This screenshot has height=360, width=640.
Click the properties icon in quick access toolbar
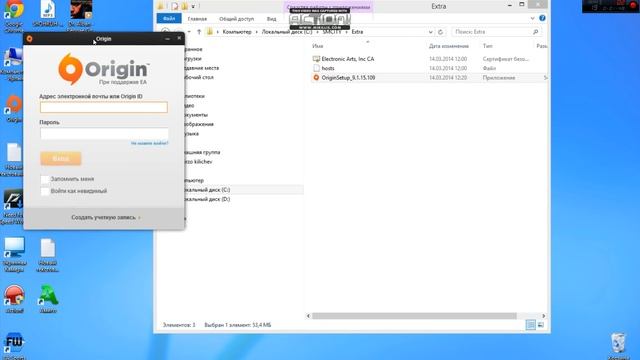175,6
